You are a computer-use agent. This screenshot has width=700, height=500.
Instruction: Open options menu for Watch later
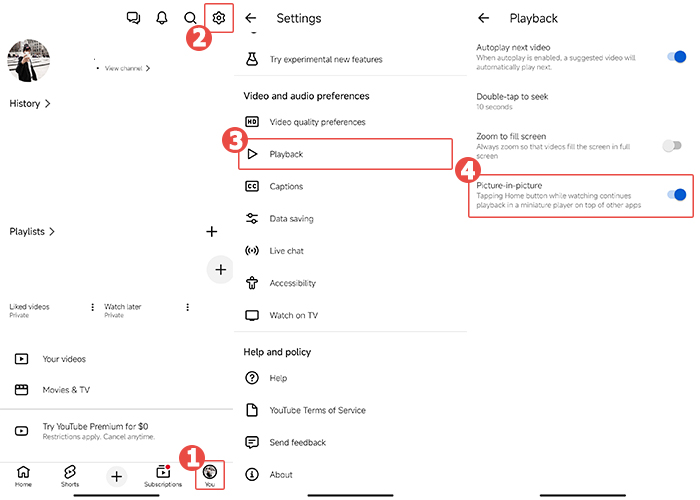click(188, 307)
